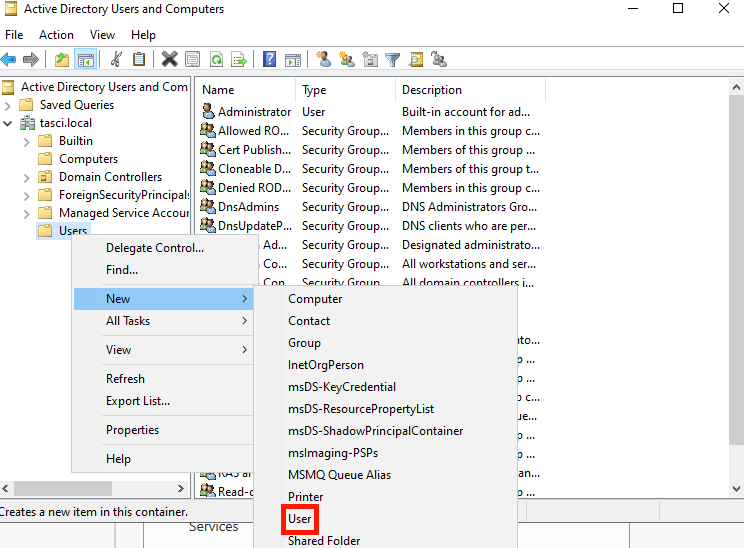This screenshot has width=744, height=548.
Task: Choose Refresh from context menu
Action: point(163,379)
